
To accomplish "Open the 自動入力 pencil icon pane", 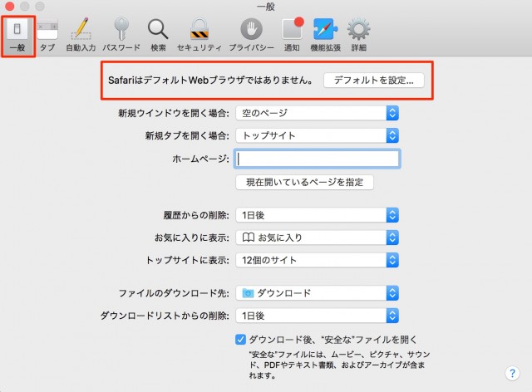I will coord(81,36).
